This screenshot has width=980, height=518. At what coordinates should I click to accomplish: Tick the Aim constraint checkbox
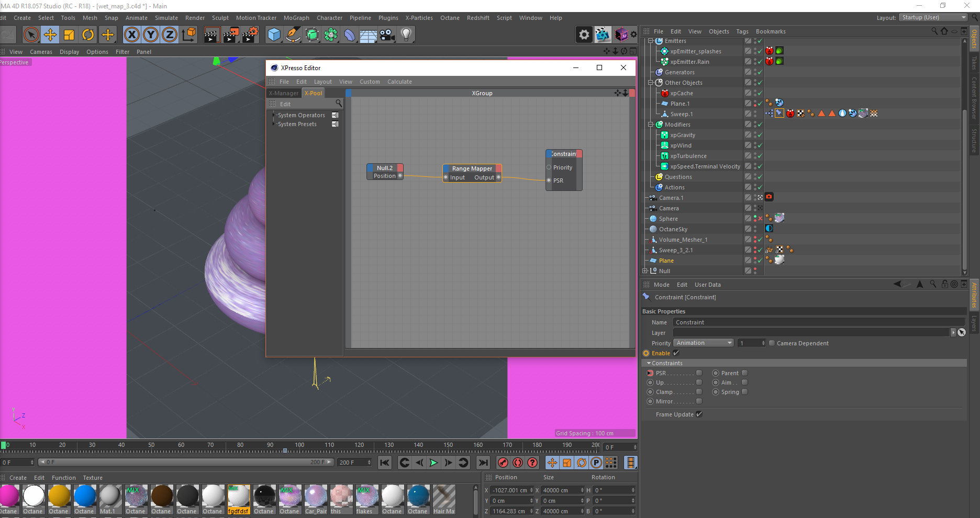point(744,382)
